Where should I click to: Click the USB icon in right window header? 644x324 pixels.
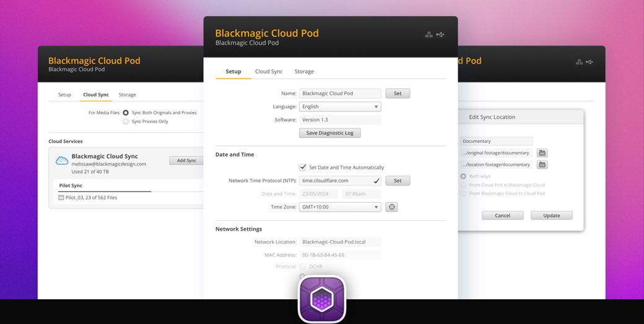coord(590,62)
